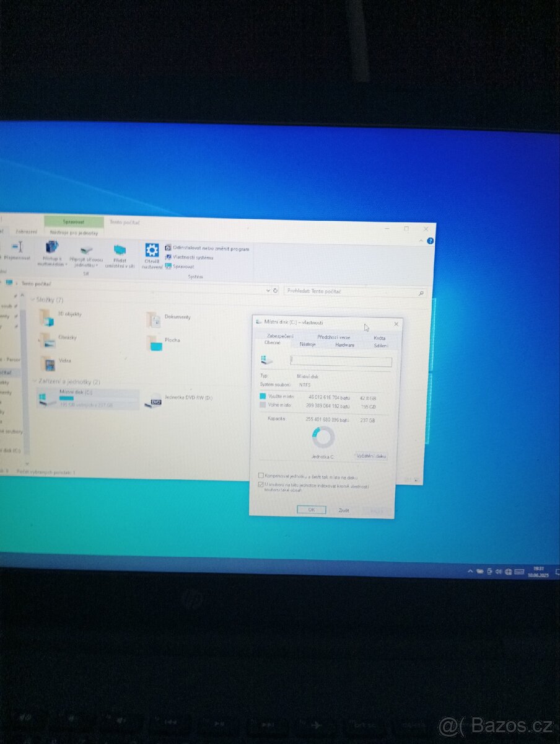Viewport: 560px width, 744px height.
Task: Open Explorer help question mark icon
Action: (x=430, y=241)
